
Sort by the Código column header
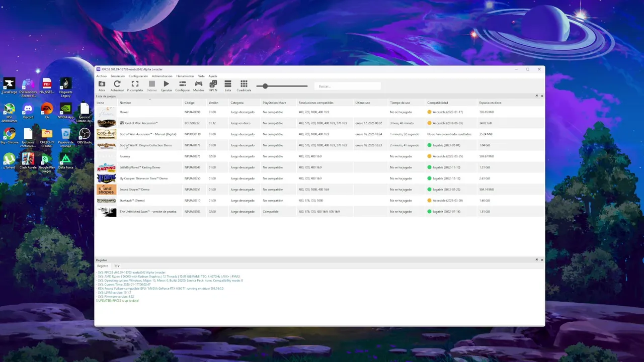[x=195, y=103]
